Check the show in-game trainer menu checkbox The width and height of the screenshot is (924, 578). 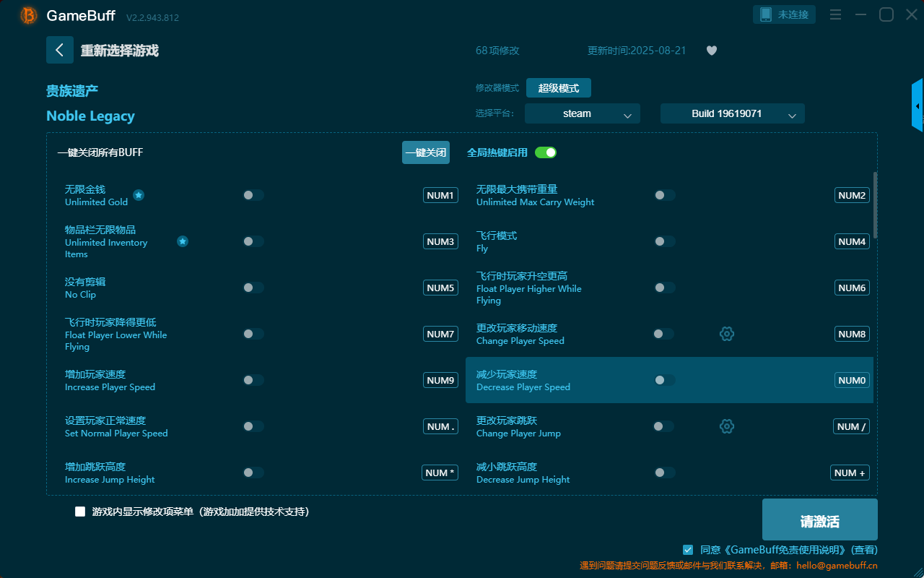(x=80, y=512)
